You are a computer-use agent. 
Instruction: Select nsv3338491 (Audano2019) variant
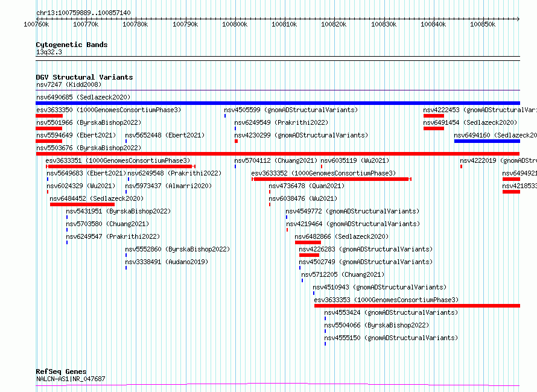(x=167, y=262)
